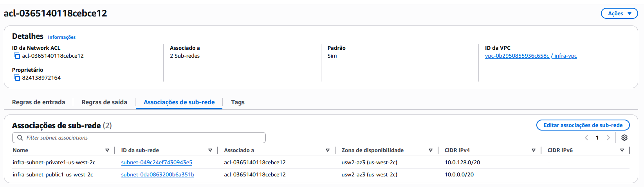Image resolution: width=644 pixels, height=187 pixels.
Task: Sort by CIDR IPv6 column arrow
Action: [622, 150]
